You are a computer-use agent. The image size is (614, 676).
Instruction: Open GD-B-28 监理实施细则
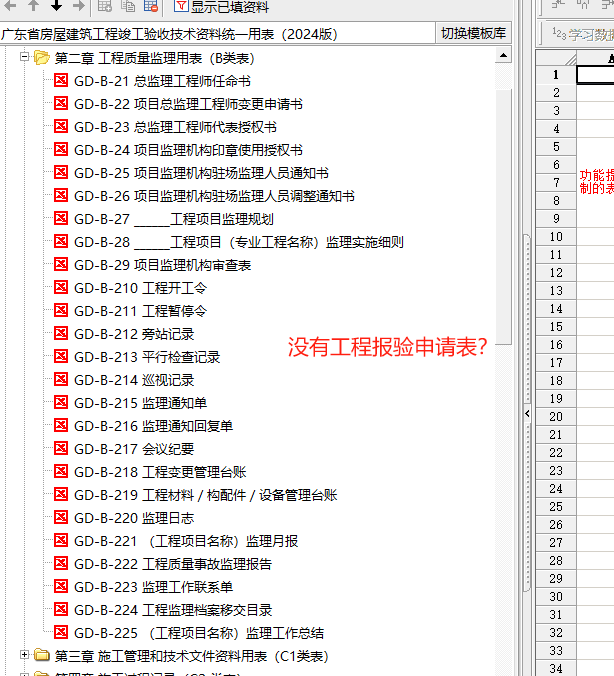pyautogui.click(x=238, y=242)
